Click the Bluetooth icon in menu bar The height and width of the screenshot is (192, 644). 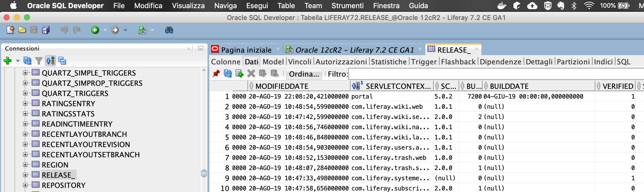(574, 6)
